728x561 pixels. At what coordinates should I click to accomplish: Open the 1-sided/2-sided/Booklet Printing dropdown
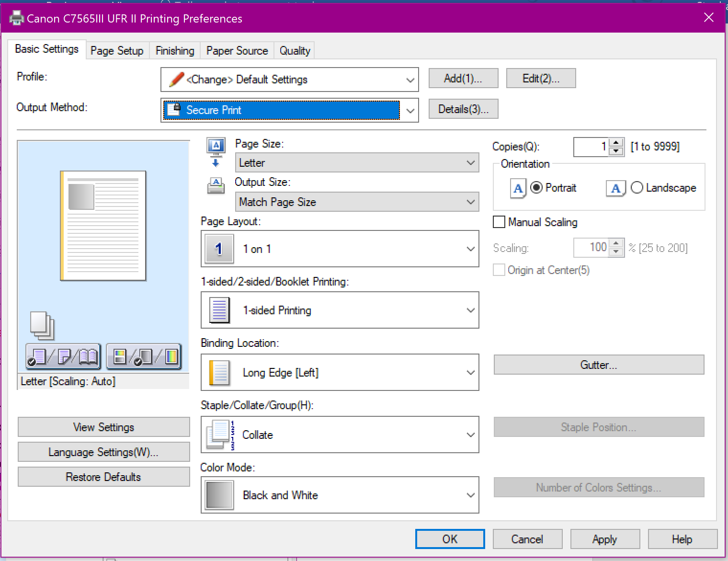(x=340, y=310)
